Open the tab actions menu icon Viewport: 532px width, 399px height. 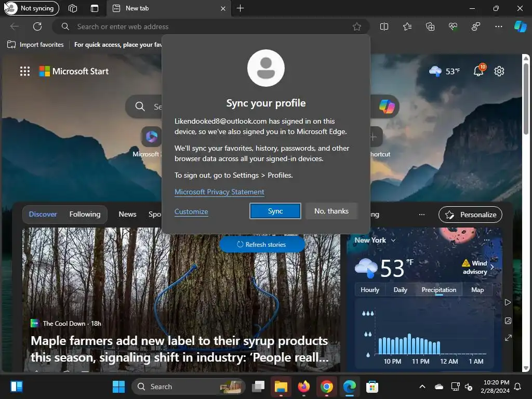click(95, 8)
